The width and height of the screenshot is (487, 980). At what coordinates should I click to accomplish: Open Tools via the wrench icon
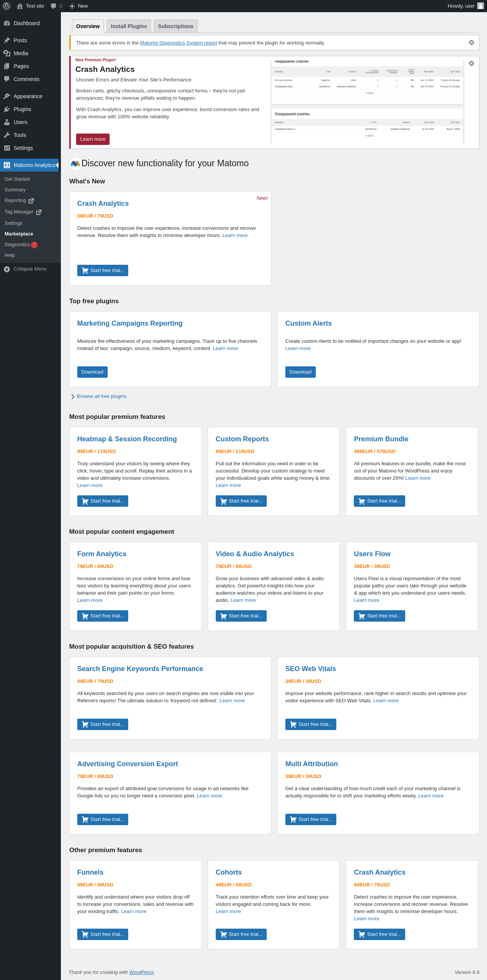coord(7,135)
